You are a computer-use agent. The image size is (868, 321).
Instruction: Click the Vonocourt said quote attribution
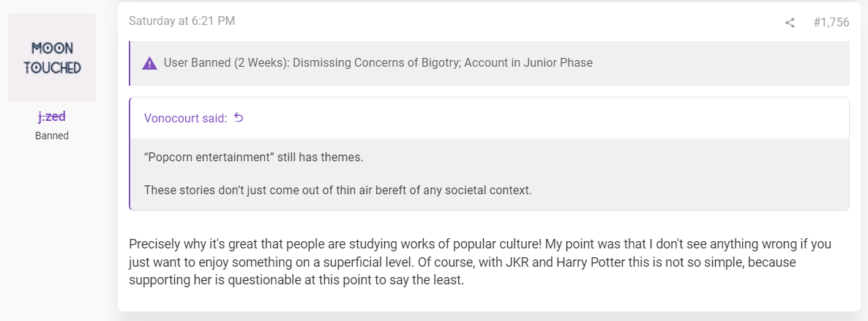[185, 118]
